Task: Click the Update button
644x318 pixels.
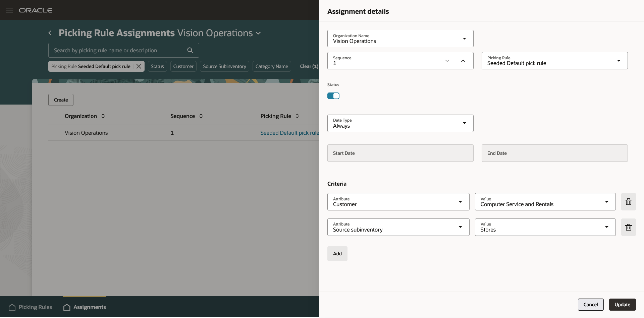Action: click(623, 305)
